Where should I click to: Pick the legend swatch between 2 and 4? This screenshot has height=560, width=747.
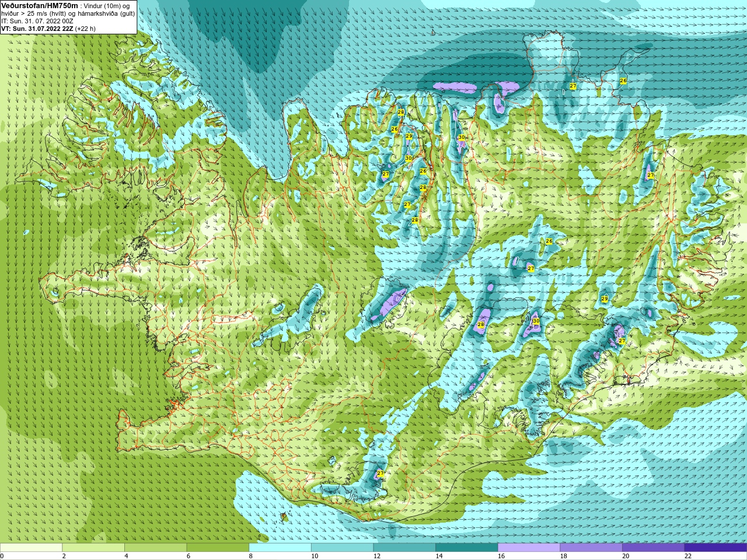(x=93, y=547)
